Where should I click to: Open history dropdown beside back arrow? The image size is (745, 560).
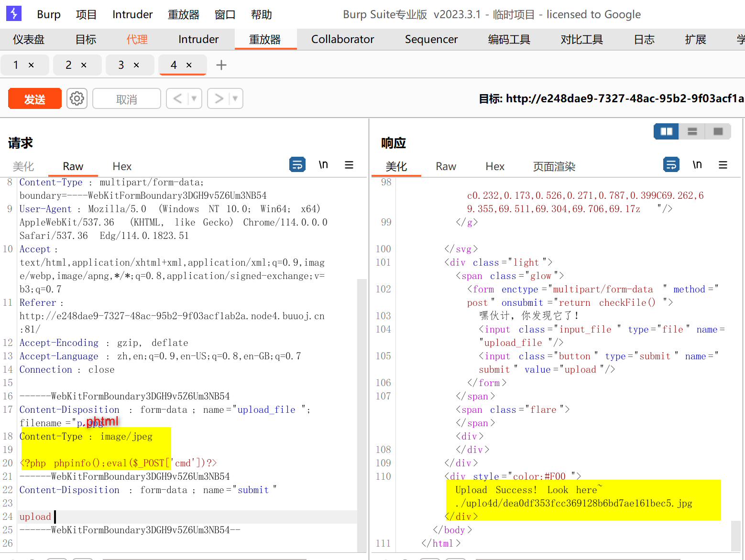tap(194, 98)
